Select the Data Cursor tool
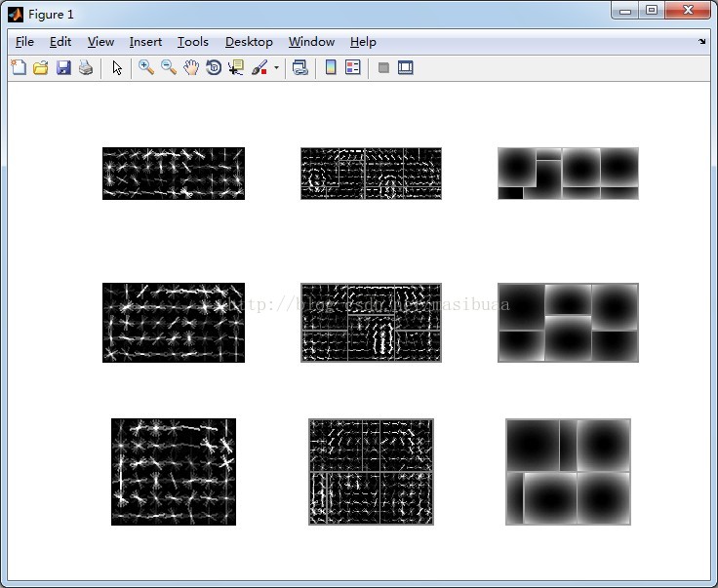 (236, 67)
